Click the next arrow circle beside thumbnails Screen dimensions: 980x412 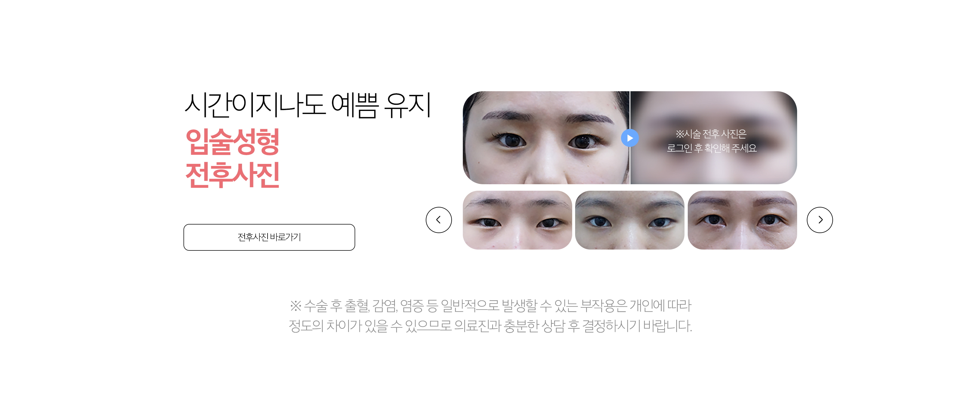tap(819, 220)
